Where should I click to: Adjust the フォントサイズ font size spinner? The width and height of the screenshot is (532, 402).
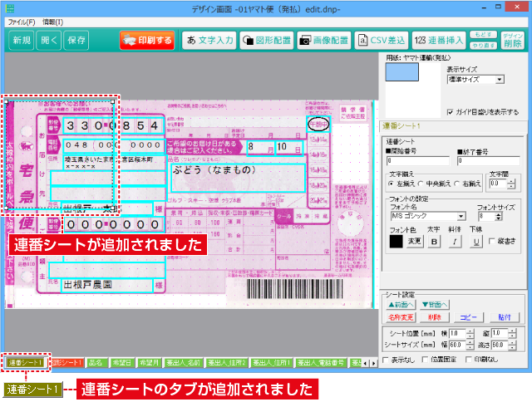(498, 216)
